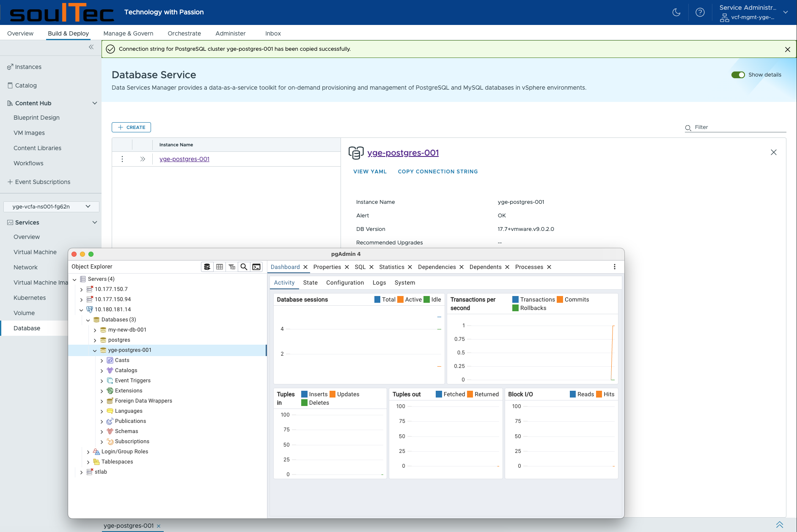Select the filtered rows funnel icon
The width and height of the screenshot is (797, 532).
[x=232, y=266]
